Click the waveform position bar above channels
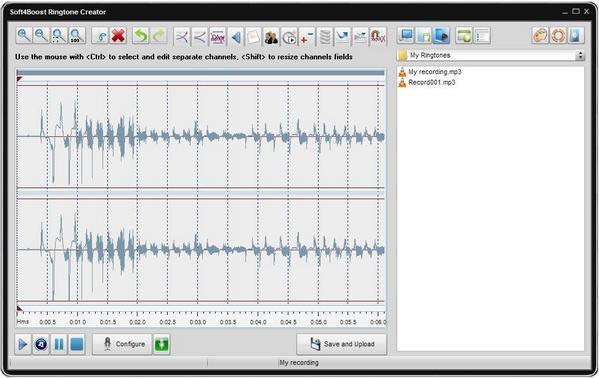The image size is (599, 378). pos(201,73)
